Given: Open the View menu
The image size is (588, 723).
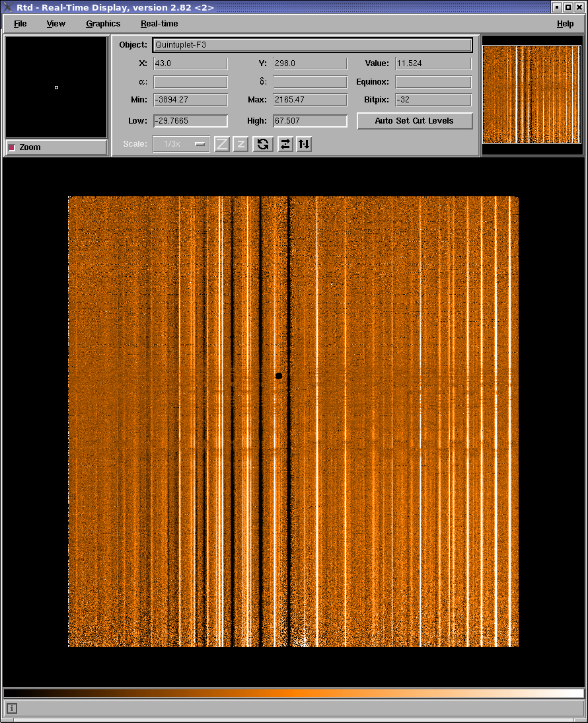Looking at the screenshot, I should pyautogui.click(x=56, y=24).
